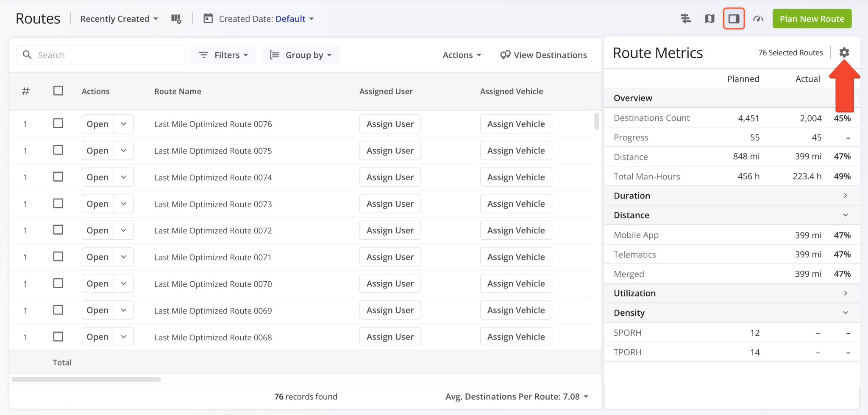Click inside the route search field
This screenshot has width=868, height=415.
click(100, 55)
